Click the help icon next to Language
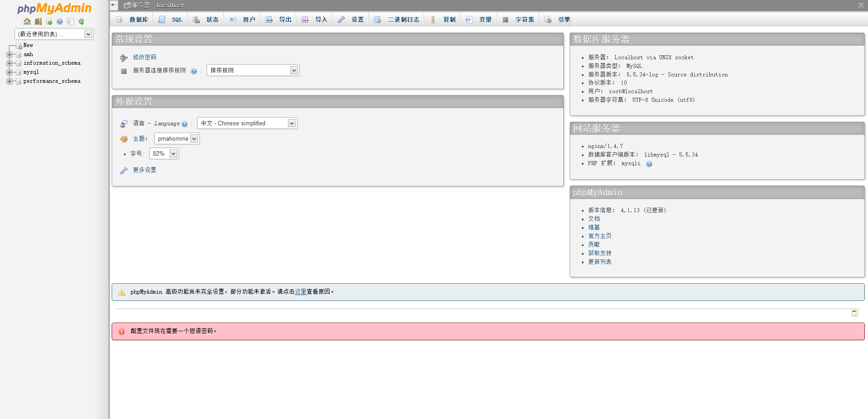Viewport: 868px width, 419px height. pyautogui.click(x=184, y=124)
